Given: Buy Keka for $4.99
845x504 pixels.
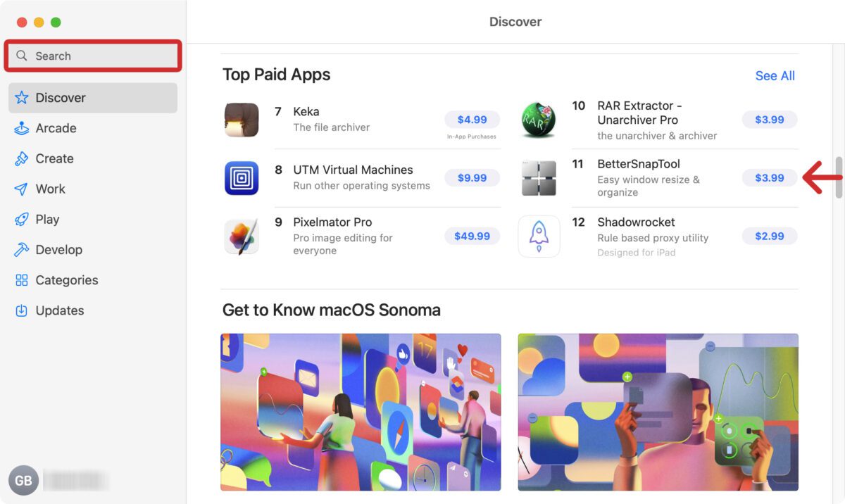Looking at the screenshot, I should [x=472, y=120].
